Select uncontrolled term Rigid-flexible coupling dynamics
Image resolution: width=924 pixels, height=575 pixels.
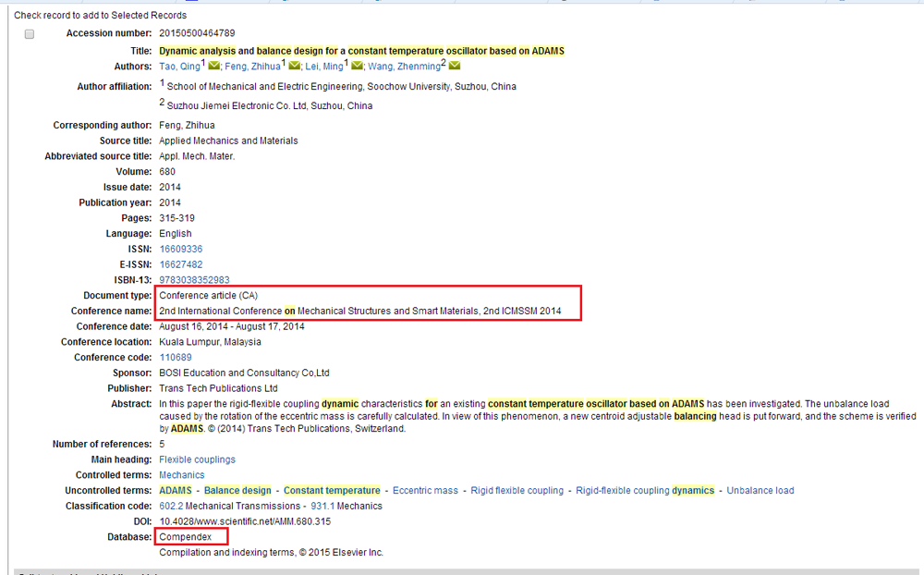pos(645,491)
